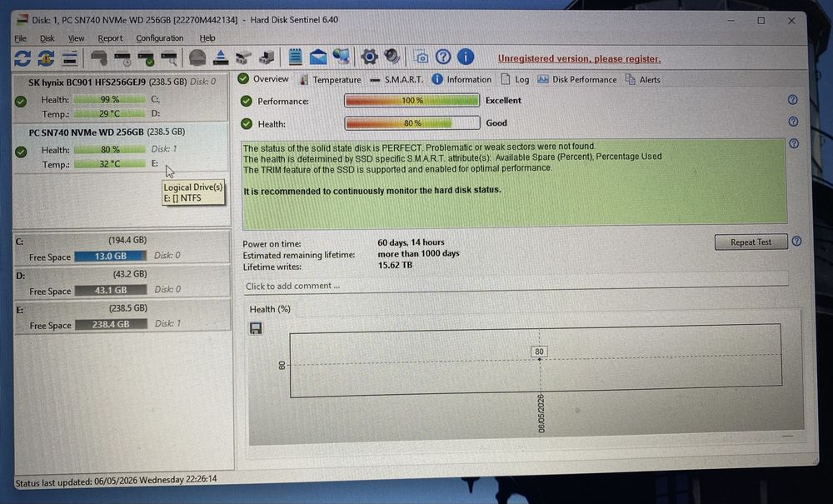Open the Disk menu

(47, 38)
